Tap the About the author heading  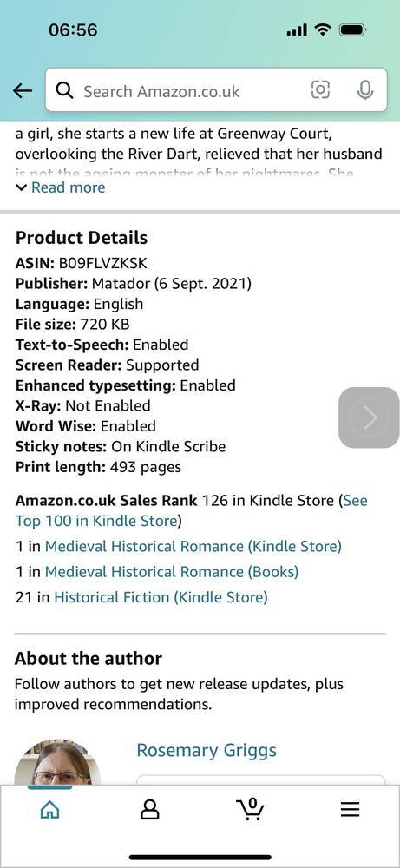[88, 658]
